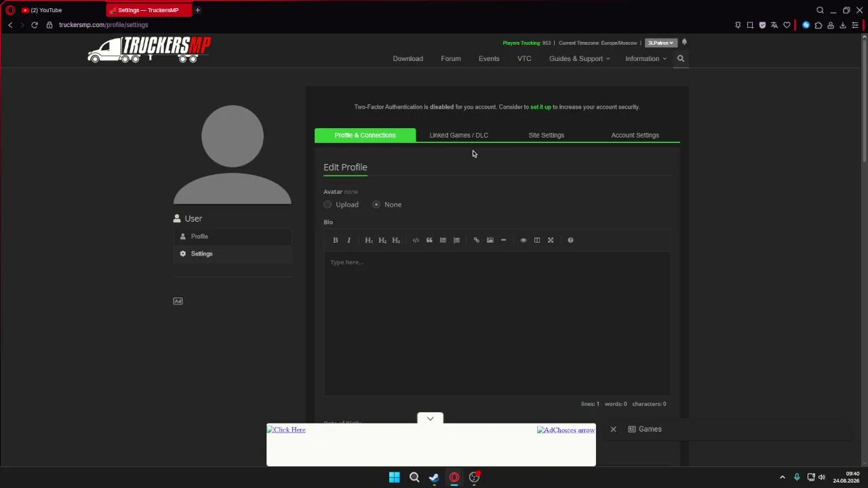Insert Heading 2 in the Bio editor
Viewport: 868px width, 488px height.
click(382, 240)
